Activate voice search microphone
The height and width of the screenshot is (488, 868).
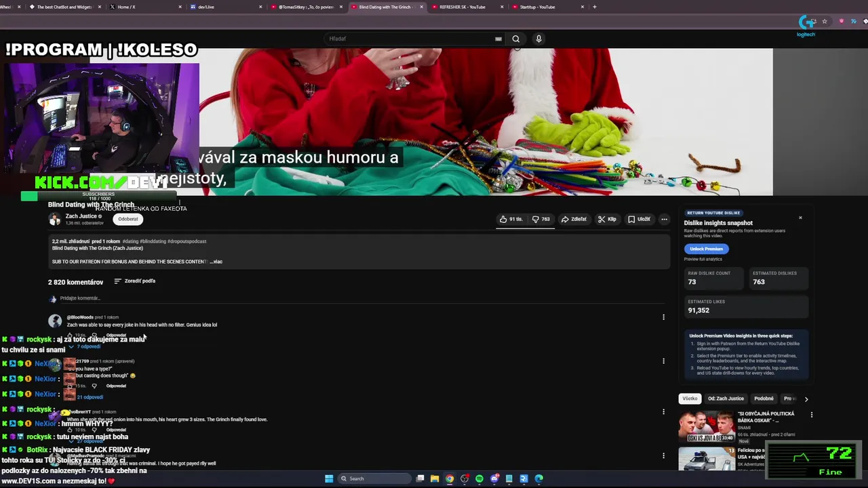click(539, 39)
